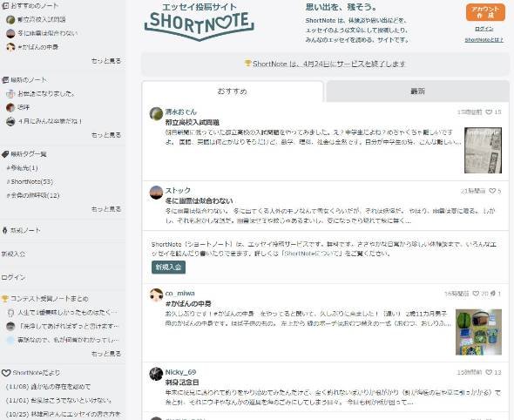Click co_miwa's profile avatar
Image resolution: width=514 pixels, height=420 pixels.
(x=156, y=295)
